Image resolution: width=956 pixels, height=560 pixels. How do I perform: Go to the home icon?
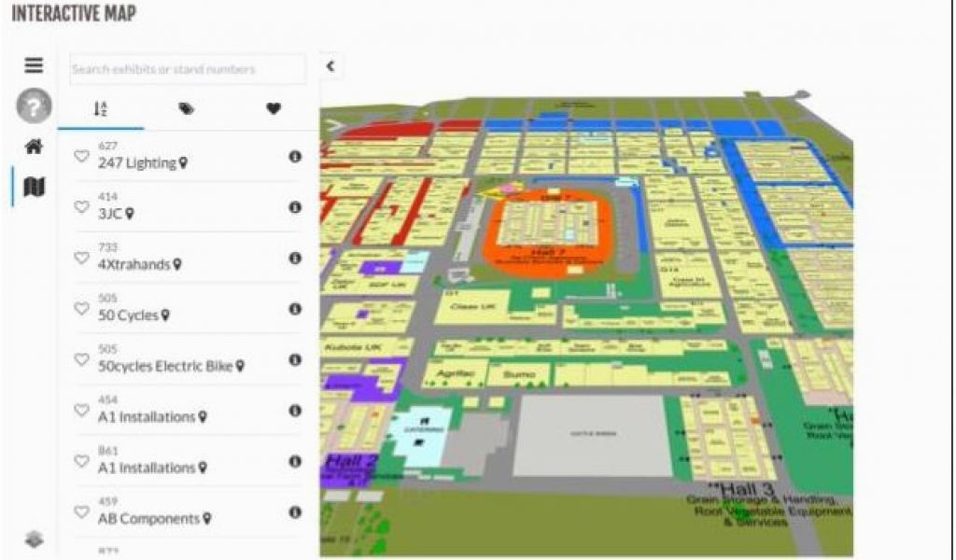34,147
